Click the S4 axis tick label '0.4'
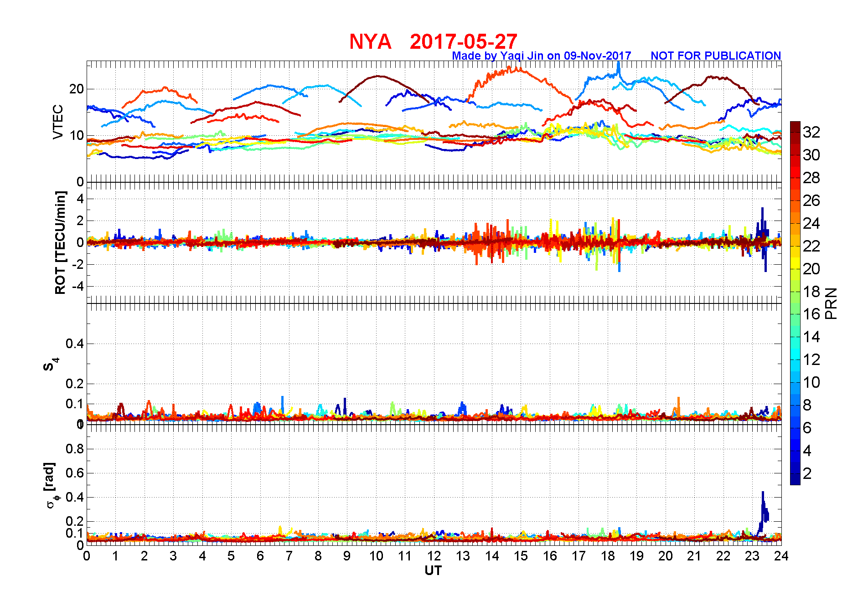 (x=75, y=344)
